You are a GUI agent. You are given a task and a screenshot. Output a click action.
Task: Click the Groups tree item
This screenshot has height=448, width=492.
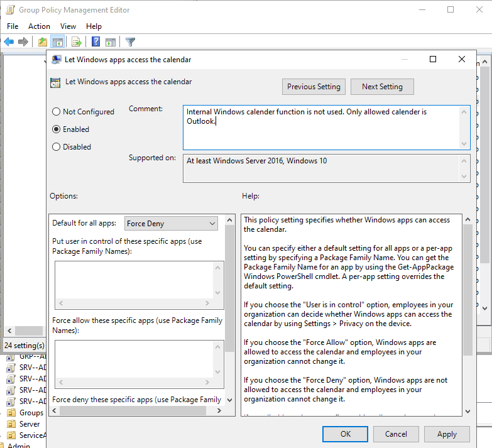pos(31,413)
